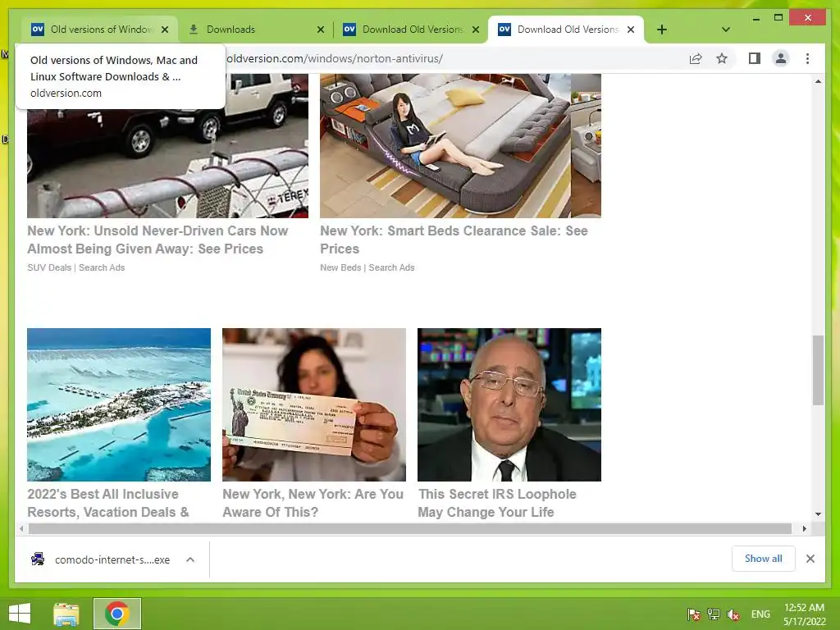This screenshot has height=630, width=840.
Task: Open downloaded comodo-internet-s....exe file
Action: coord(101,559)
